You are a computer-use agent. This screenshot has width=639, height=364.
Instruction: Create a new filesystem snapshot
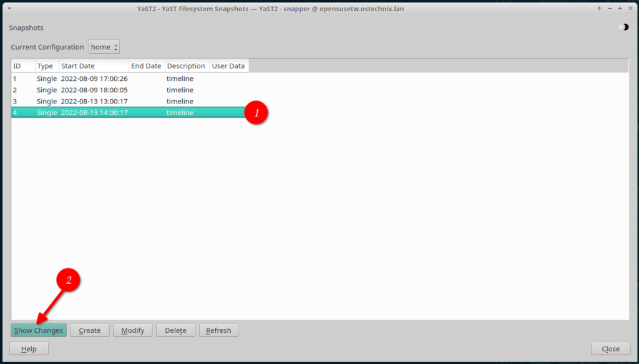coord(90,330)
